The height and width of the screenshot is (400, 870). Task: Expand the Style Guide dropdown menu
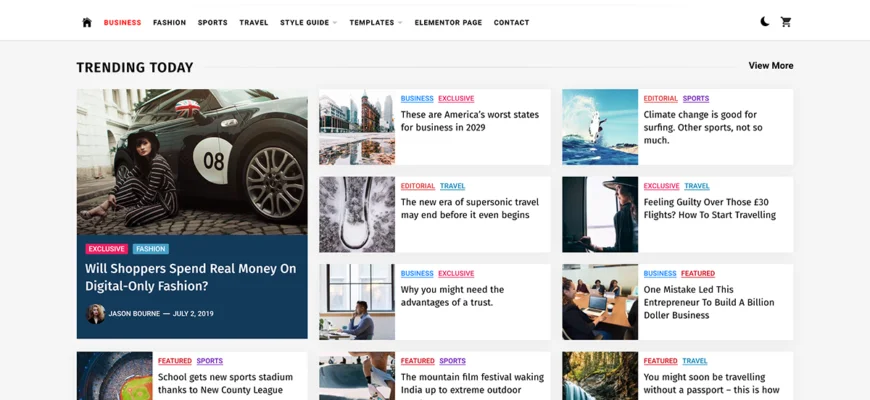(308, 22)
